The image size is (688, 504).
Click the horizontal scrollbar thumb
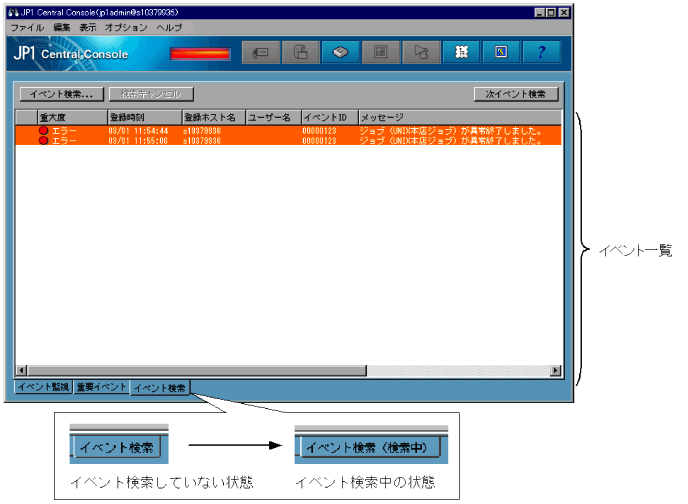tap(197, 371)
